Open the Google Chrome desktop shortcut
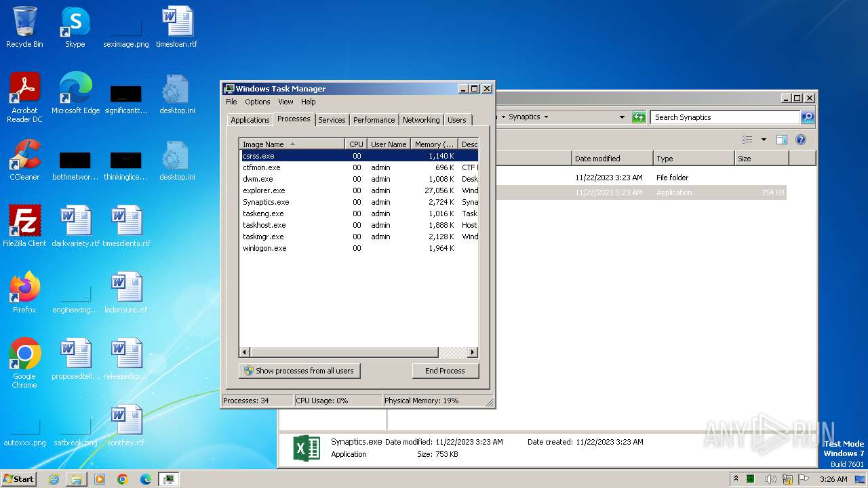The height and width of the screenshot is (488, 868). (24, 363)
